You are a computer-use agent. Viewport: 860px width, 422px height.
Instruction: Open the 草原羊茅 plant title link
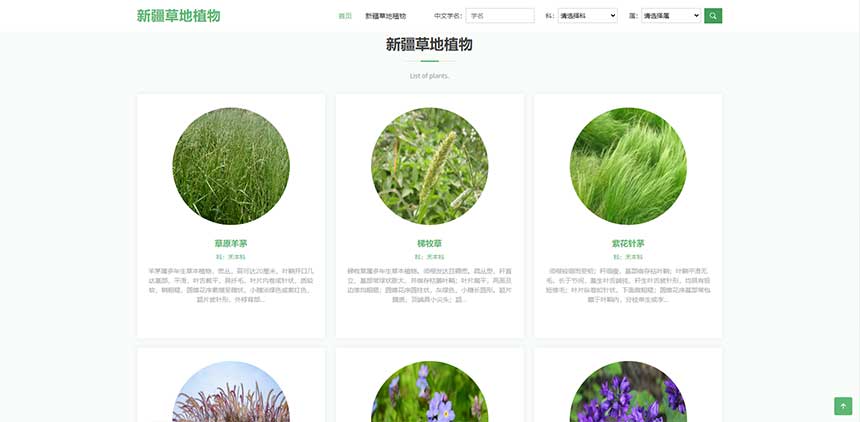point(231,244)
